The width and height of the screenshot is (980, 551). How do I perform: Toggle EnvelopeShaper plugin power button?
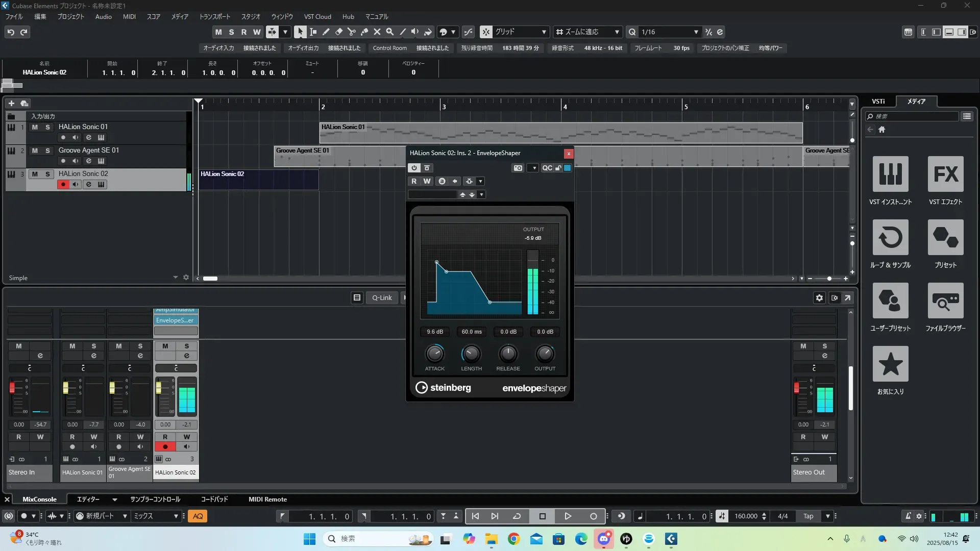[x=414, y=168]
